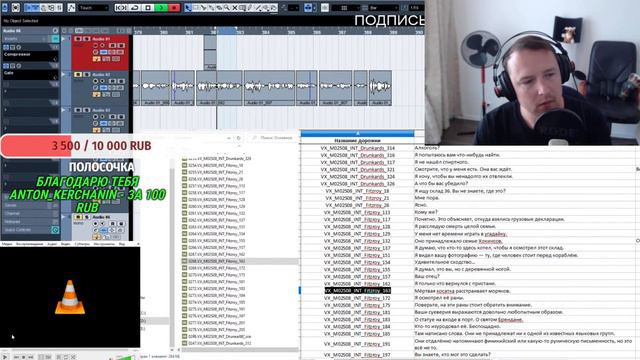Expand the red Audio 01 track lane arrow
Screen dimensions: 640x360
point(63,39)
